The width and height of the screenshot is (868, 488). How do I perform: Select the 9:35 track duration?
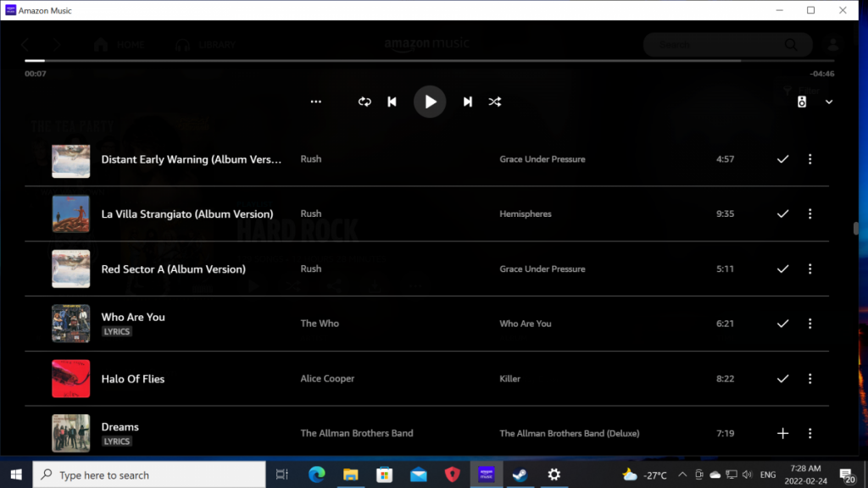[x=726, y=213]
